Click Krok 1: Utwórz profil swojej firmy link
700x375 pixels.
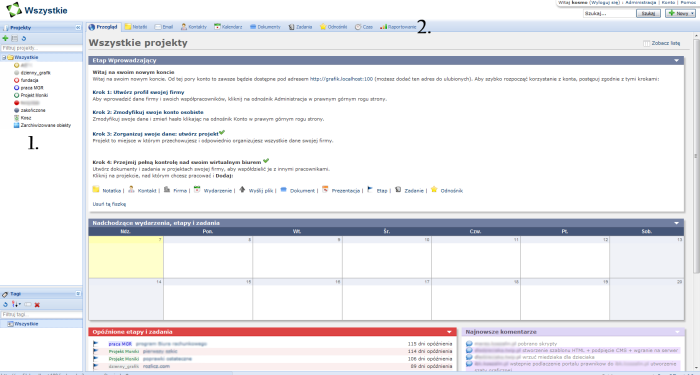pos(138,92)
